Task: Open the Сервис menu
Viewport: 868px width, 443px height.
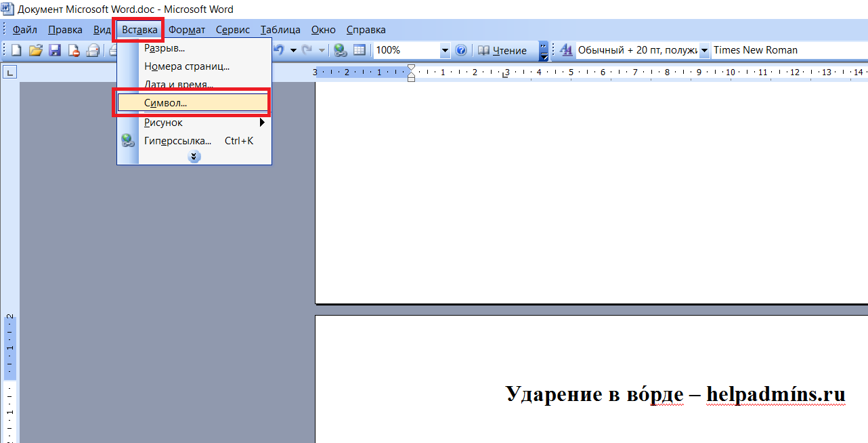Action: [233, 30]
